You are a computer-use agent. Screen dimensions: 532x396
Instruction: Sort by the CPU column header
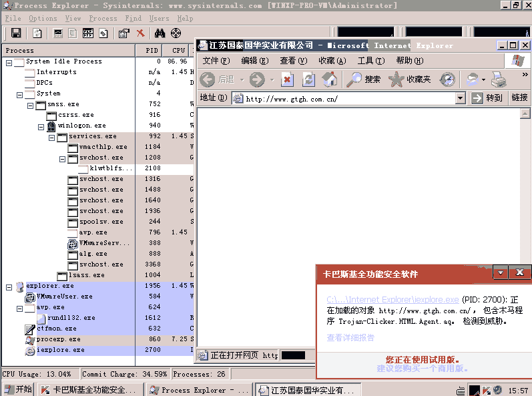pyautogui.click(x=177, y=51)
